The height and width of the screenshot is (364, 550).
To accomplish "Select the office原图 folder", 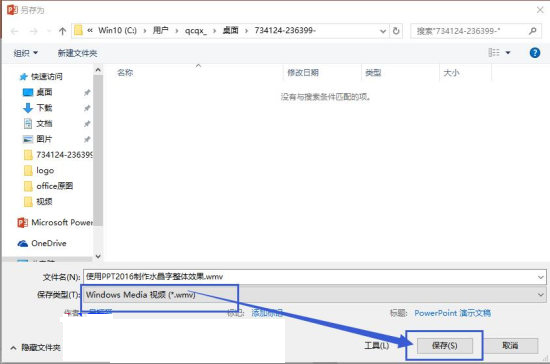I will (55, 186).
